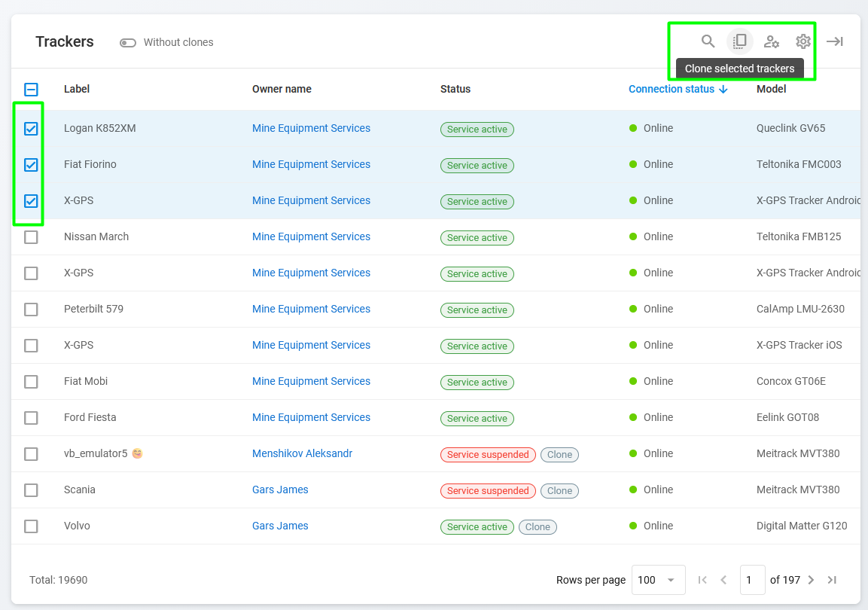Collapse panel using the arrow-to-bar icon
Screen dimensions: 868x610
click(834, 41)
